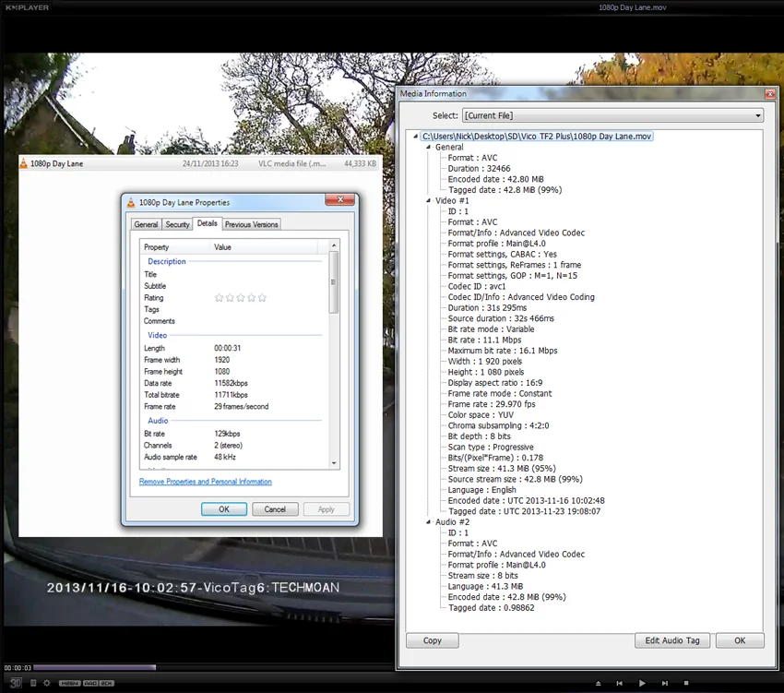
Task: Click the Data rate value 11582kbps
Action: (231, 383)
